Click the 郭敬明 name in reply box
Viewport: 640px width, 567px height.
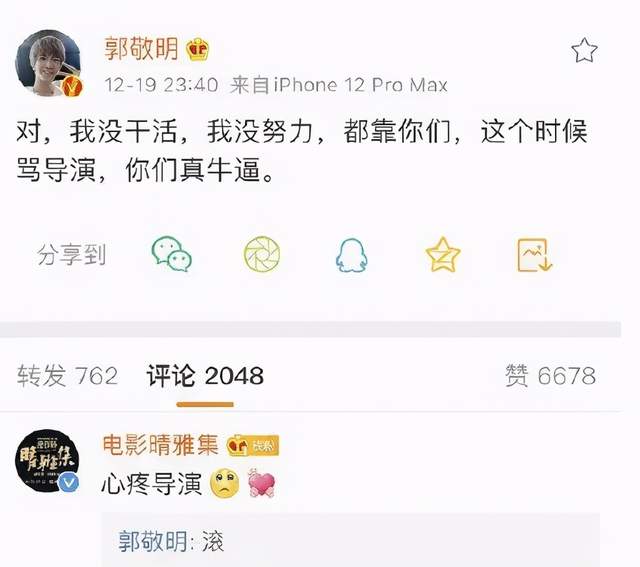tap(153, 541)
